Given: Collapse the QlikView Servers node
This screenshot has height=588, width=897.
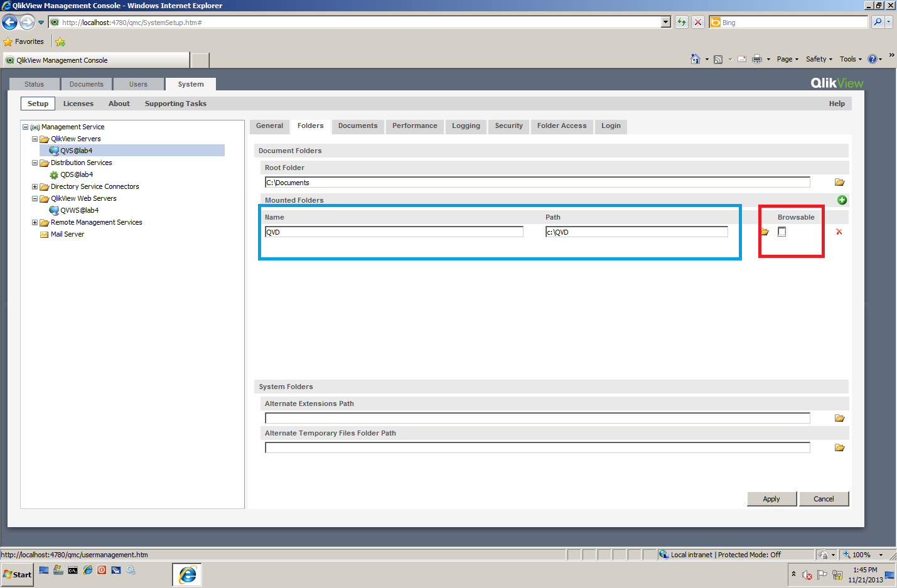Looking at the screenshot, I should [35, 139].
